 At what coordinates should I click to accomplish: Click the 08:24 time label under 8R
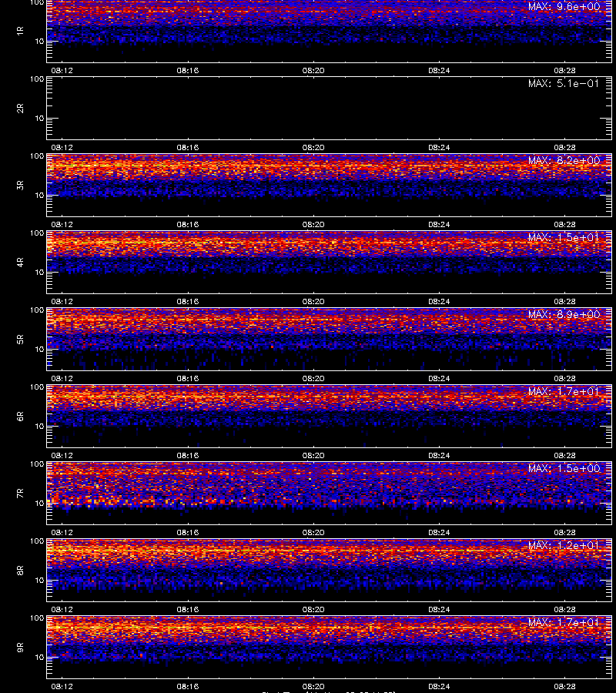pyautogui.click(x=439, y=610)
